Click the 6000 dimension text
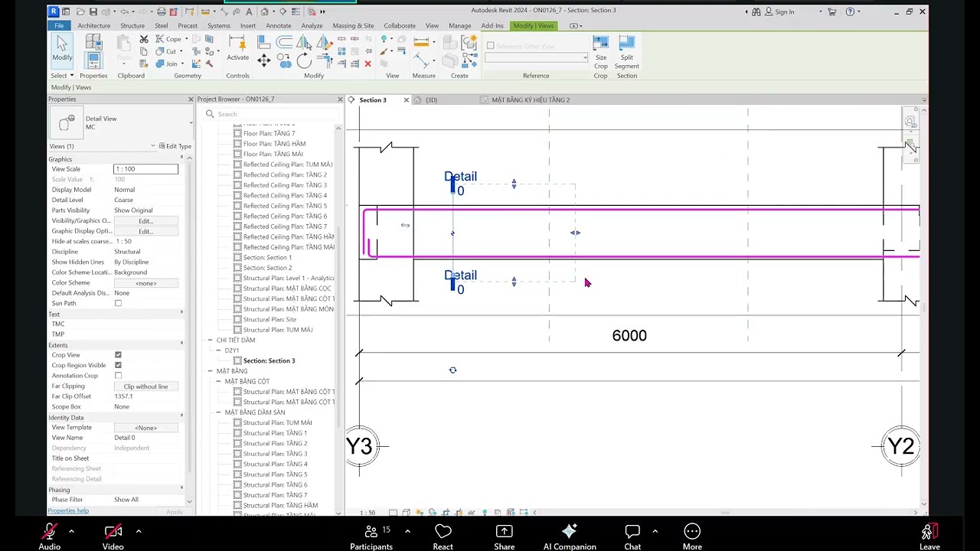This screenshot has height=551, width=980. click(x=629, y=336)
